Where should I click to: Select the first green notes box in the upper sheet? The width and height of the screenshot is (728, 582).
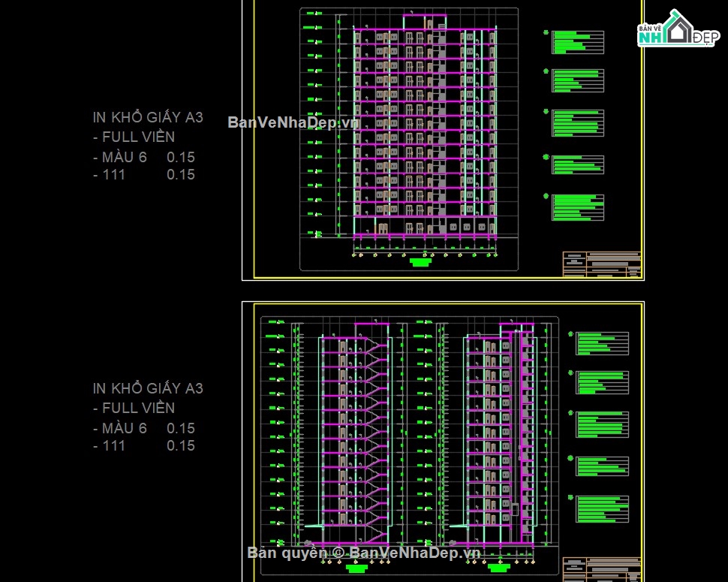coord(578,42)
